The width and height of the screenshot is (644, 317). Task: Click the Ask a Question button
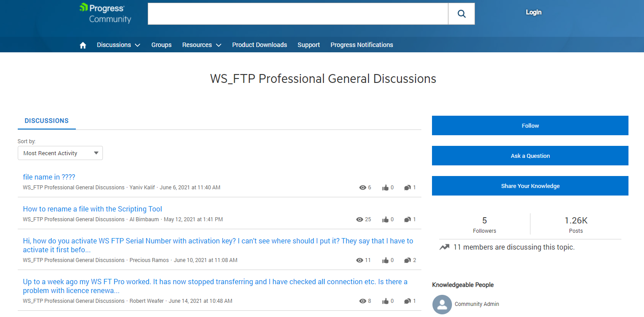(x=530, y=156)
